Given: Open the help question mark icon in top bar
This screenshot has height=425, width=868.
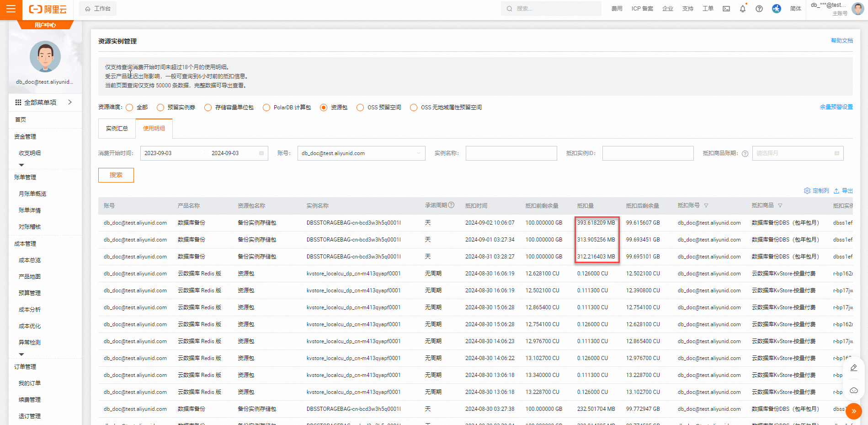Looking at the screenshot, I should (x=759, y=9).
